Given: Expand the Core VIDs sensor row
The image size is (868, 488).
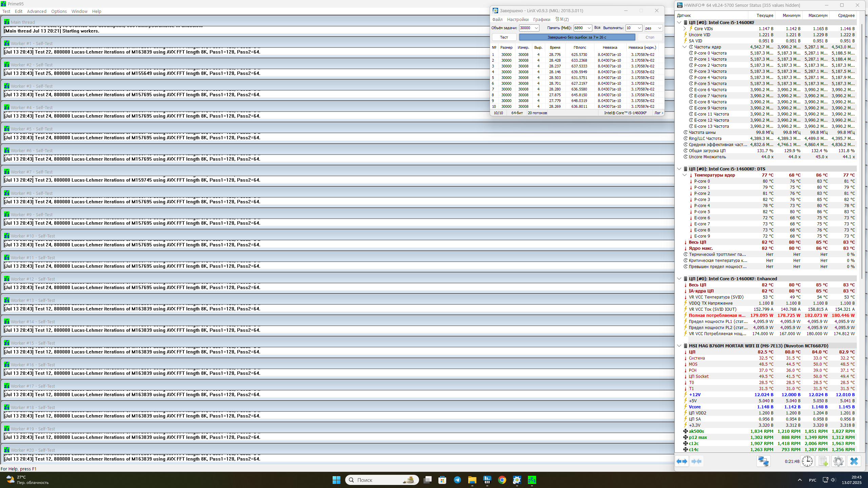Looking at the screenshot, I should tap(685, 29).
